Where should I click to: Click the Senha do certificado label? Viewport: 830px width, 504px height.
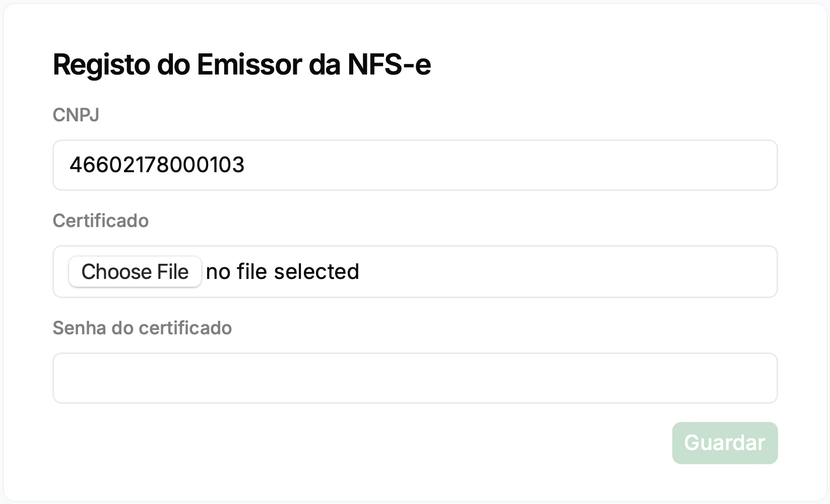tap(142, 328)
